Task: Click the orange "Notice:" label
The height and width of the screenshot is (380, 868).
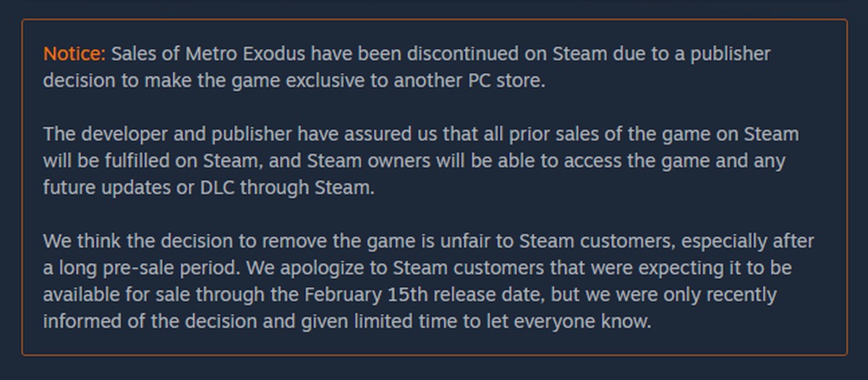Action: click(75, 54)
